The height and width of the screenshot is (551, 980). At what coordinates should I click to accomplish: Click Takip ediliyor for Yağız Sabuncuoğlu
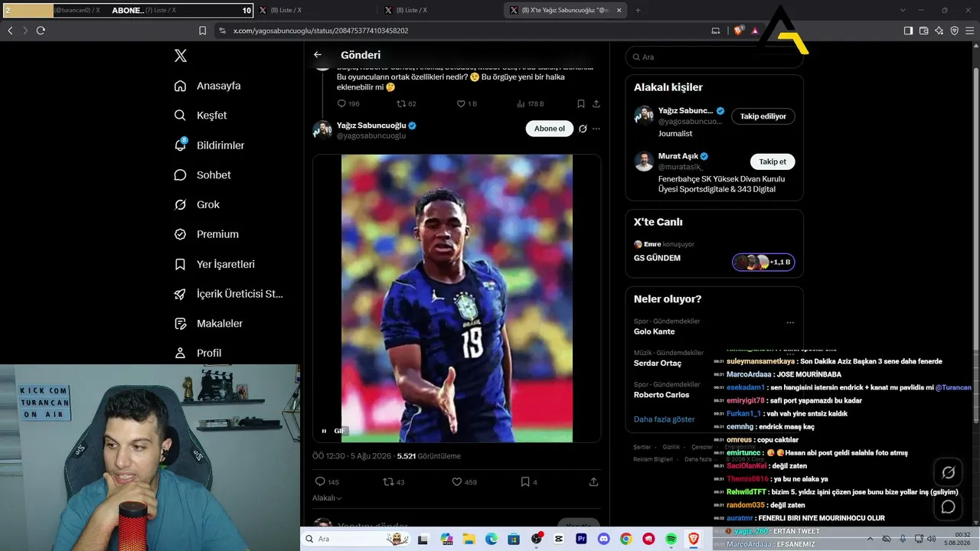(763, 116)
